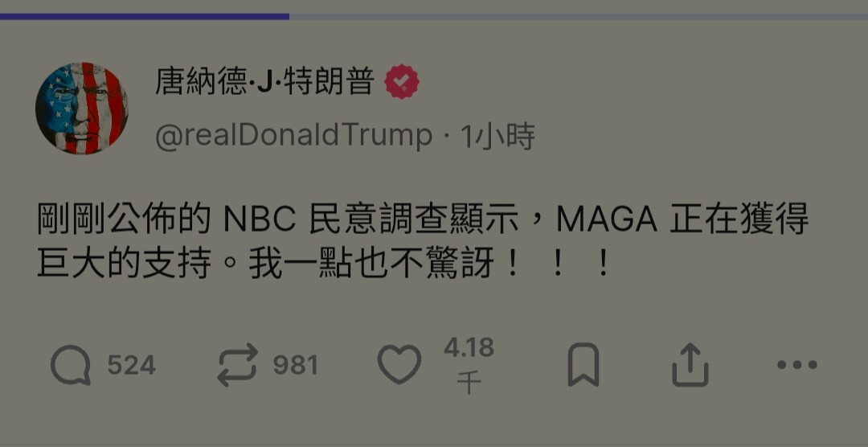868x447 pixels.
Task: Seek to the unfilled part of the top progress bar
Action: 579,17
